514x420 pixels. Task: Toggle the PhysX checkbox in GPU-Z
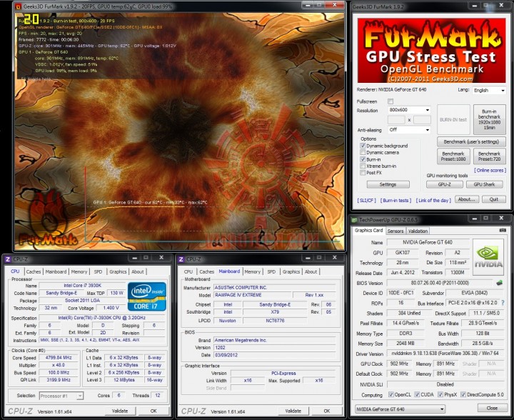440,394
